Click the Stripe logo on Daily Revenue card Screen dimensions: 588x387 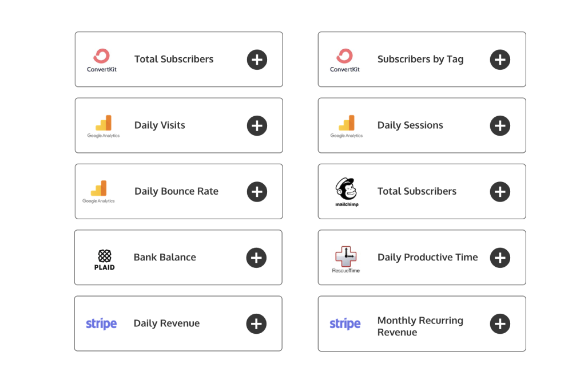101,323
